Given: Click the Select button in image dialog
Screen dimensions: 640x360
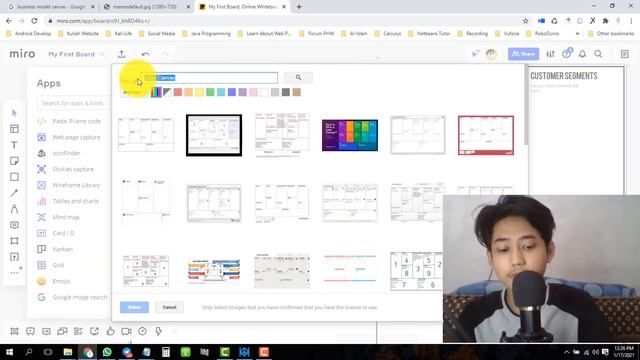Looking at the screenshot, I should pos(134,307).
